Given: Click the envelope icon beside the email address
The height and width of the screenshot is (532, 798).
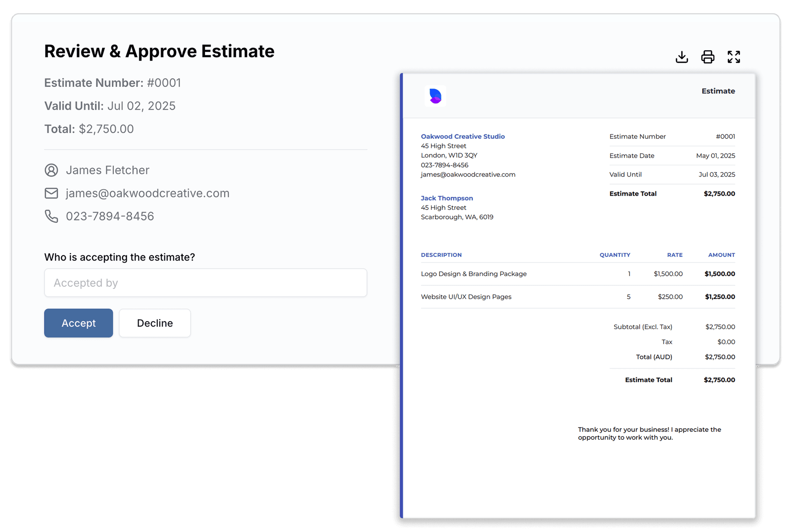Looking at the screenshot, I should pyautogui.click(x=52, y=193).
